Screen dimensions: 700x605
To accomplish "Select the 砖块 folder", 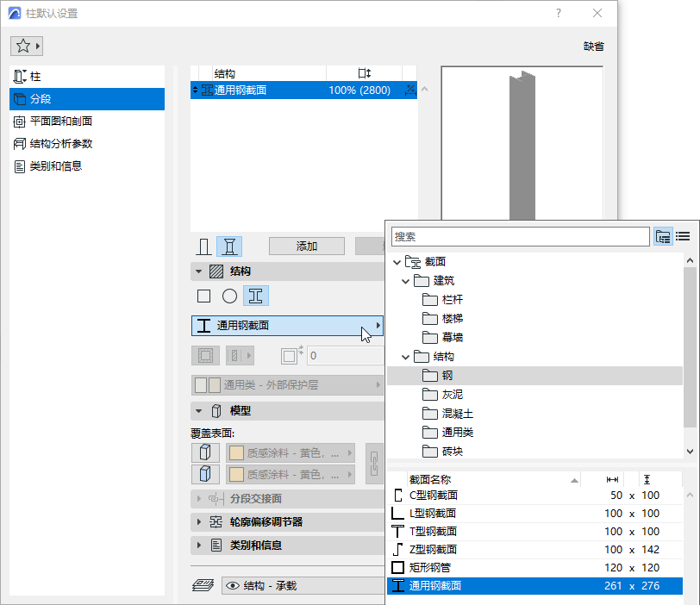I will click(x=443, y=452).
